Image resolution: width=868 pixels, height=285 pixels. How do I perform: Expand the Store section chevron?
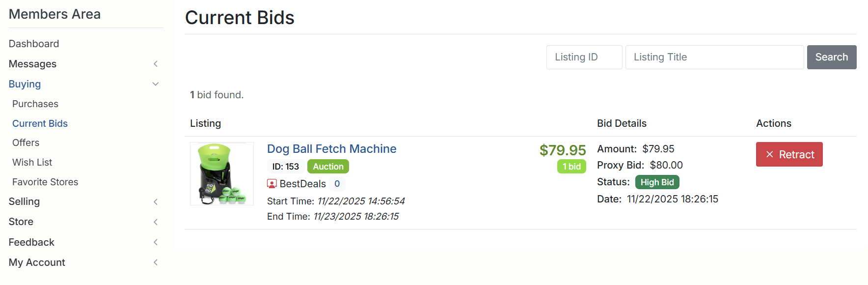click(x=156, y=222)
